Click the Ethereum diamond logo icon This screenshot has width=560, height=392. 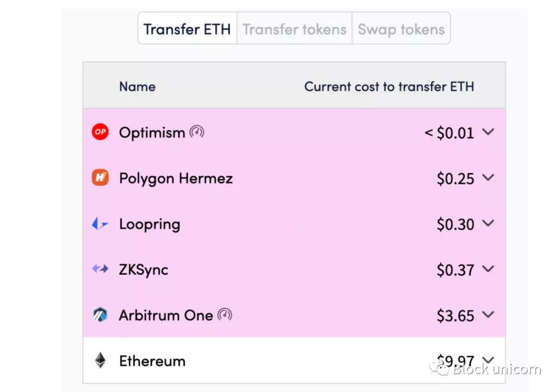pyautogui.click(x=100, y=360)
